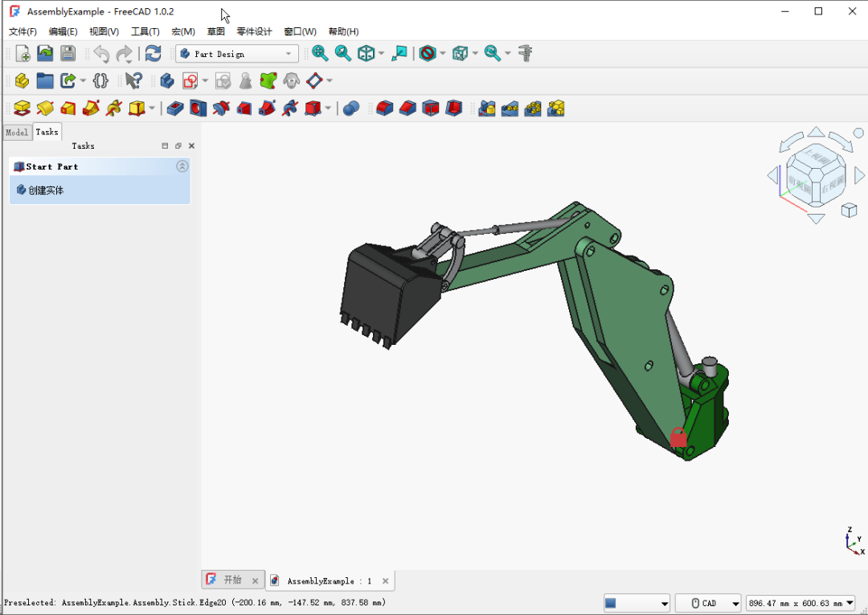
Task: Open the CAD navigation style dropdown
Action: point(707,603)
